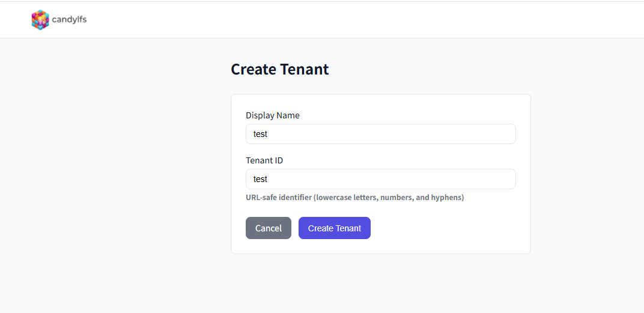This screenshot has height=313, width=644.
Task: Focus the Display Name input field
Action: (x=380, y=134)
